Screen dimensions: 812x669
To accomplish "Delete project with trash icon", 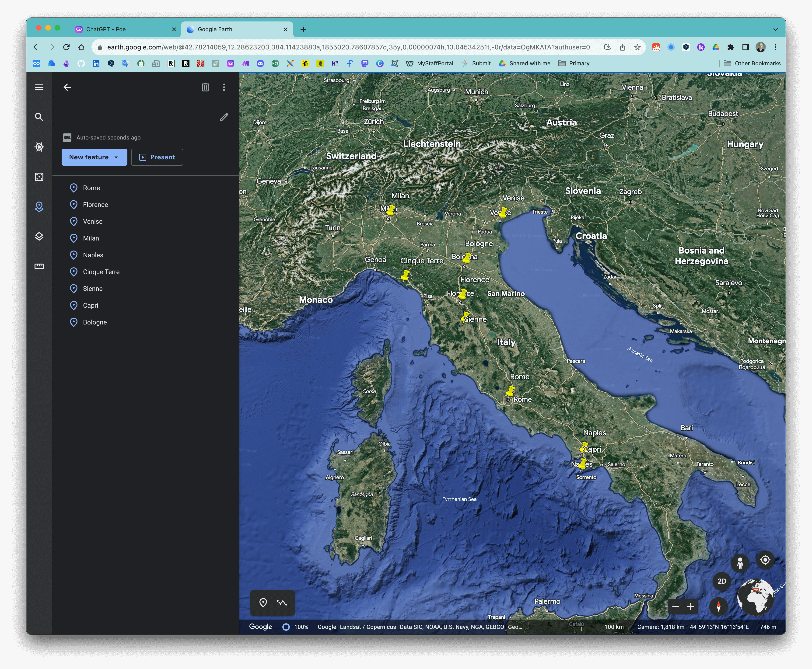I will click(205, 87).
